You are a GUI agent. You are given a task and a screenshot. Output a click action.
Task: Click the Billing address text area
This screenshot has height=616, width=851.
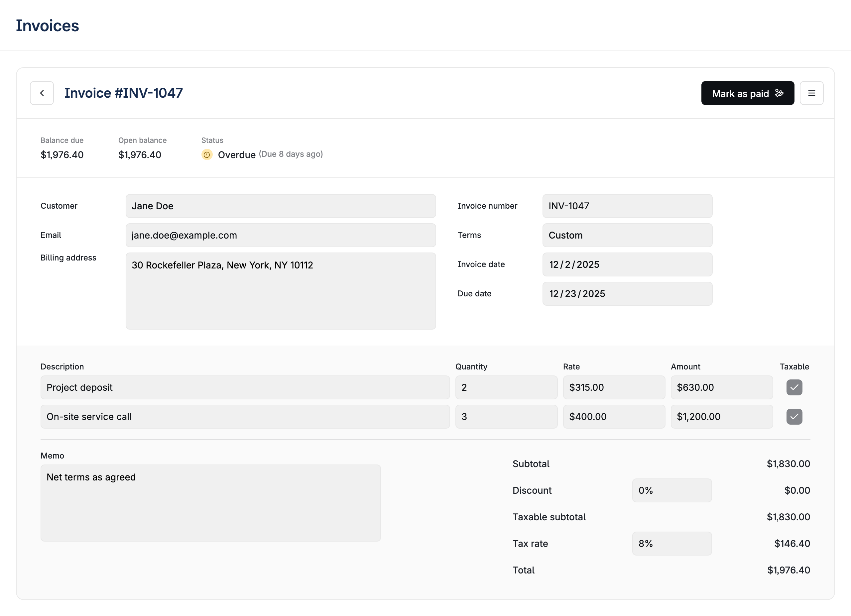[281, 291]
